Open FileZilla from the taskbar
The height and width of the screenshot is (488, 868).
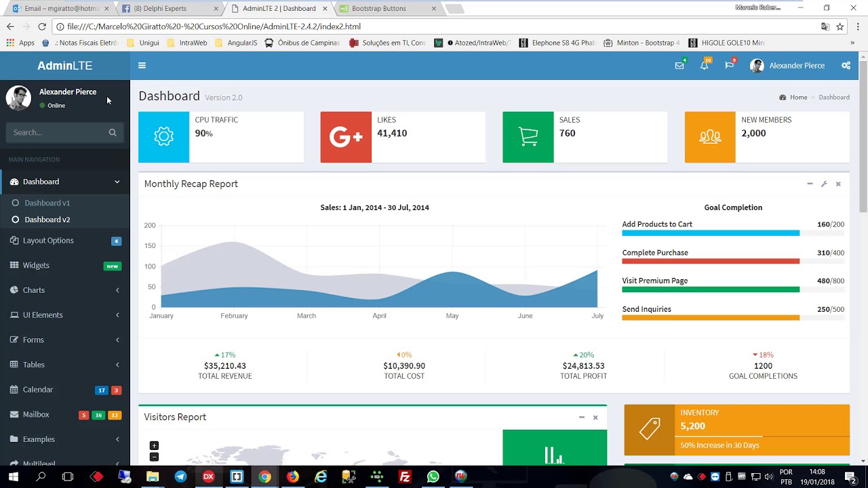pos(405,476)
